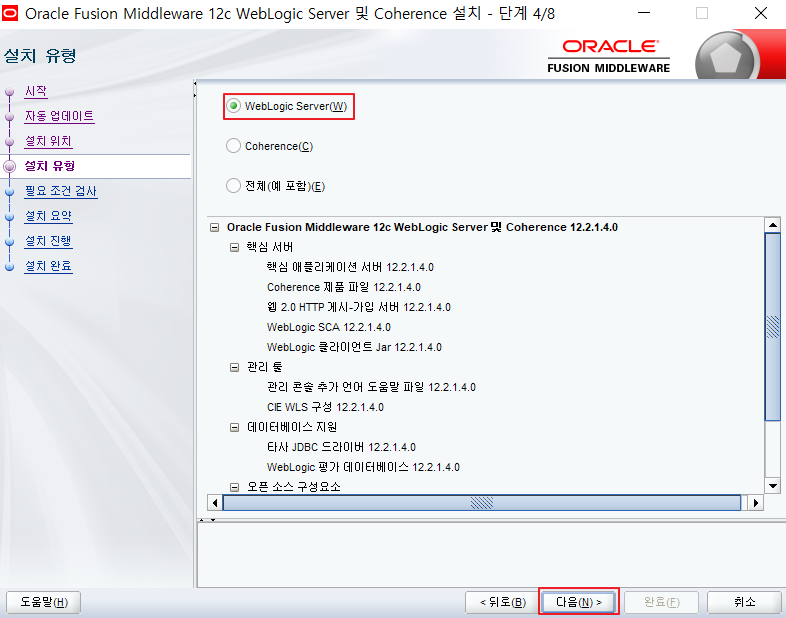
Task: Select Coherence 제품 파일 12.2.1.4.0 row
Action: [x=344, y=287]
